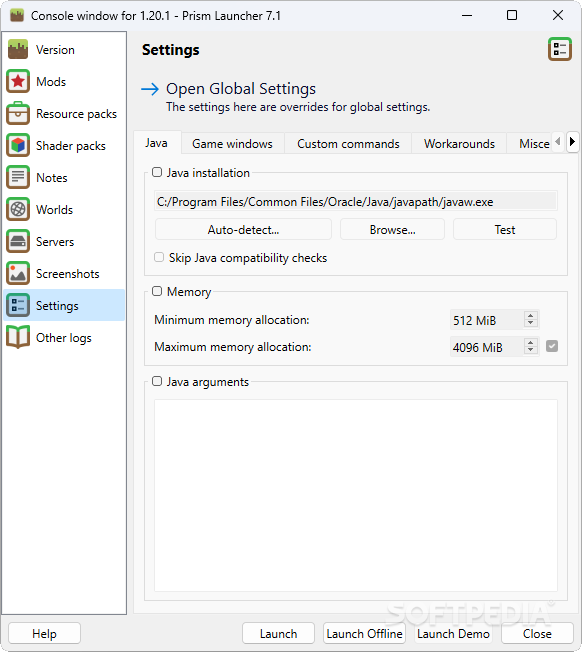Click the blue arrow beside Open Global Settings
This screenshot has height=652, width=582.
tap(150, 89)
